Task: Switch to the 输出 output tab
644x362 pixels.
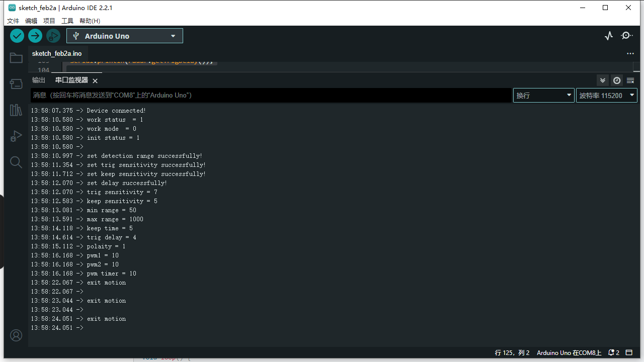Action: [x=39, y=80]
